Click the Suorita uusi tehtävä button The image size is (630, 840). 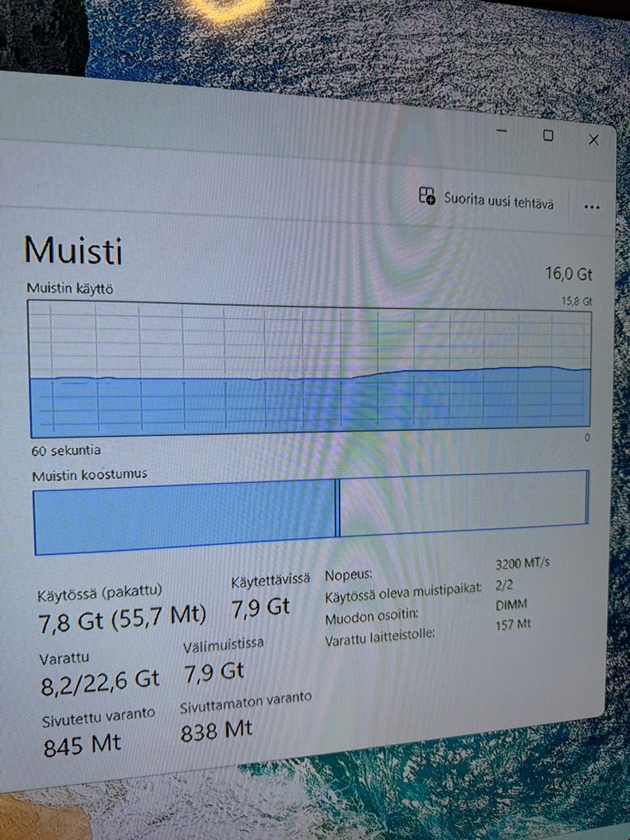[x=486, y=199]
